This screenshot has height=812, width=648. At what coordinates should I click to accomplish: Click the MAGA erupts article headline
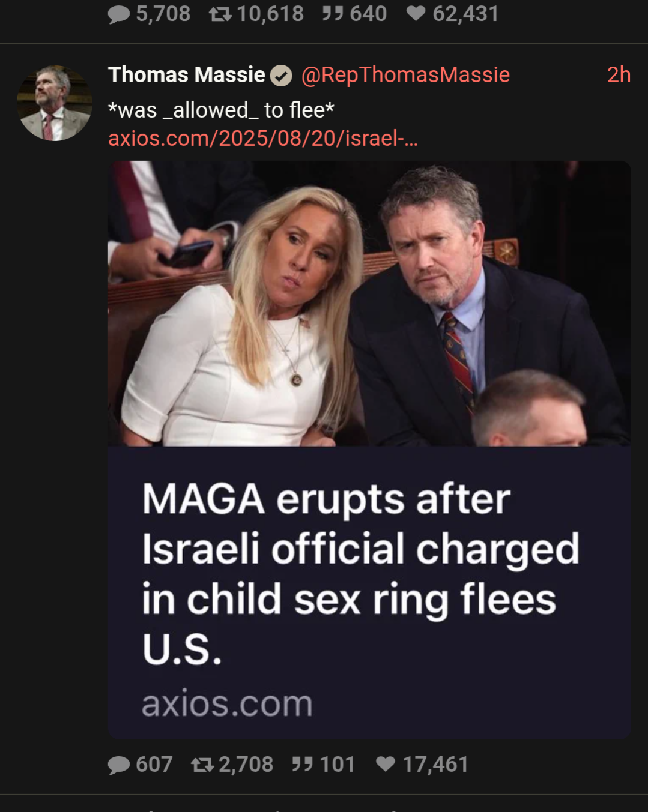coord(361,574)
